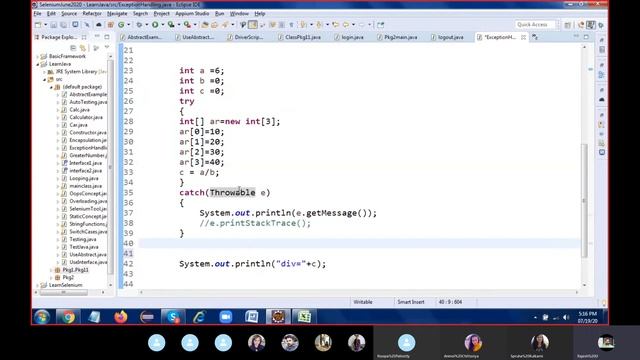
Task: Maximize the Package Explorer view
Action: click(x=107, y=37)
